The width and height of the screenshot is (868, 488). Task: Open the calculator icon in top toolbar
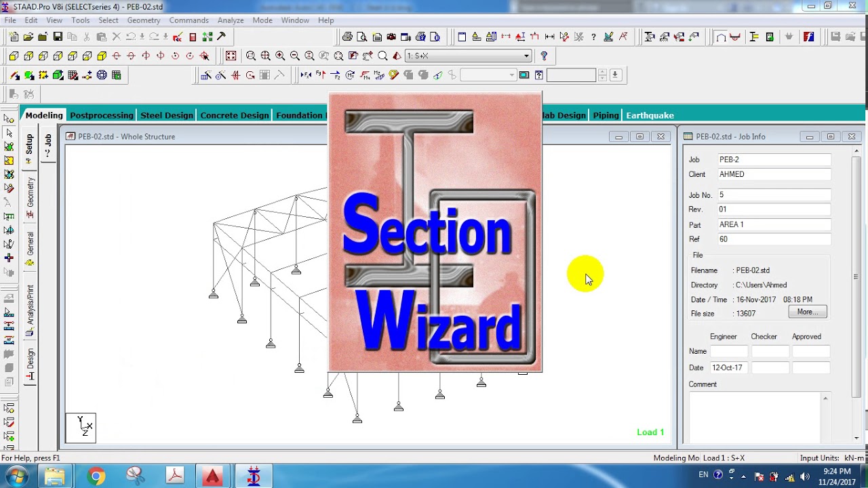pyautogui.click(x=193, y=37)
